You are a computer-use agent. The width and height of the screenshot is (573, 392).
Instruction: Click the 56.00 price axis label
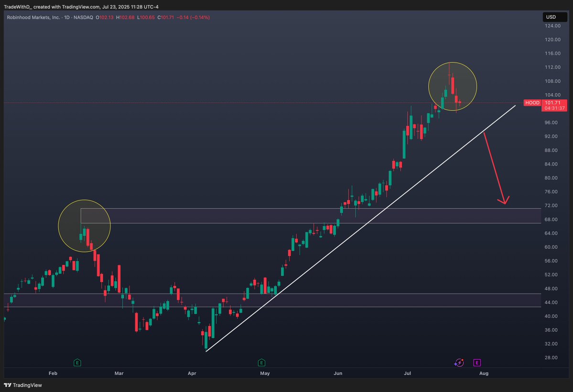pos(551,261)
